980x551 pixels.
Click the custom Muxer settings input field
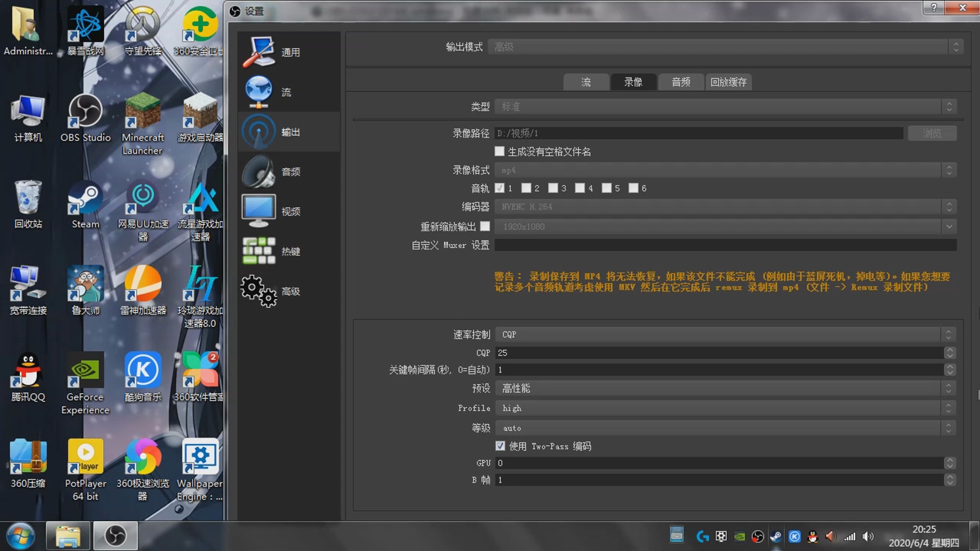(725, 245)
